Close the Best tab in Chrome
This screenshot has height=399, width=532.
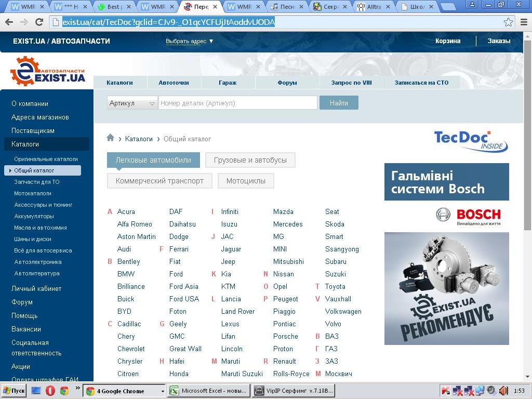point(128,6)
